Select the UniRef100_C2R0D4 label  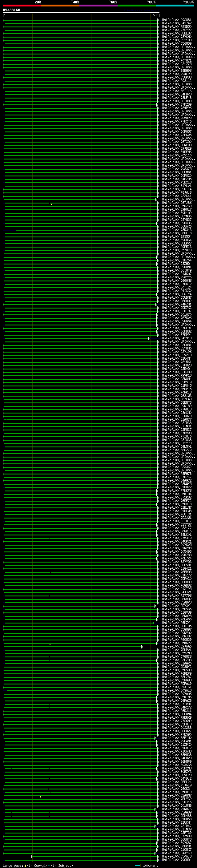tap(176, 369)
